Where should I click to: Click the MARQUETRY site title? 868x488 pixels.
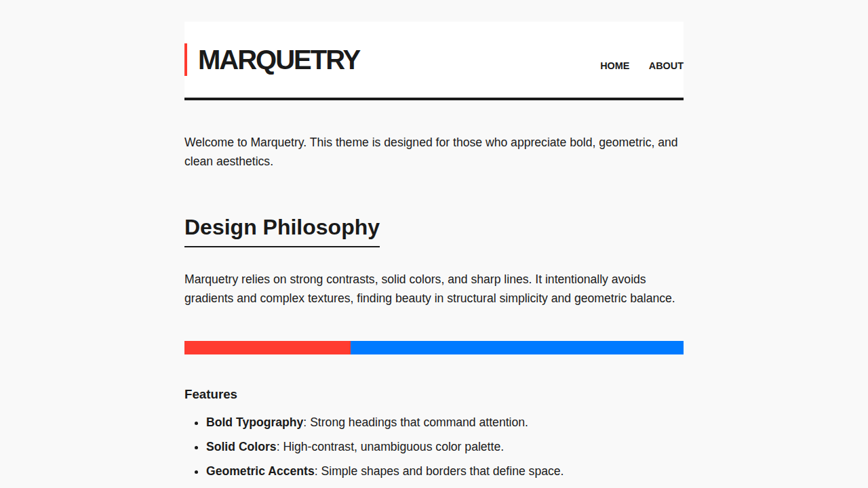[278, 60]
